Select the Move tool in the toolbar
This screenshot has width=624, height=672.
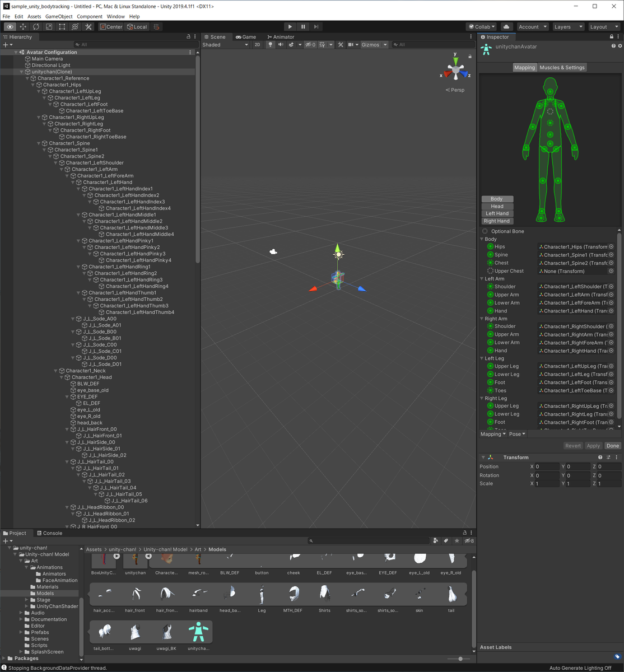pyautogui.click(x=22, y=26)
